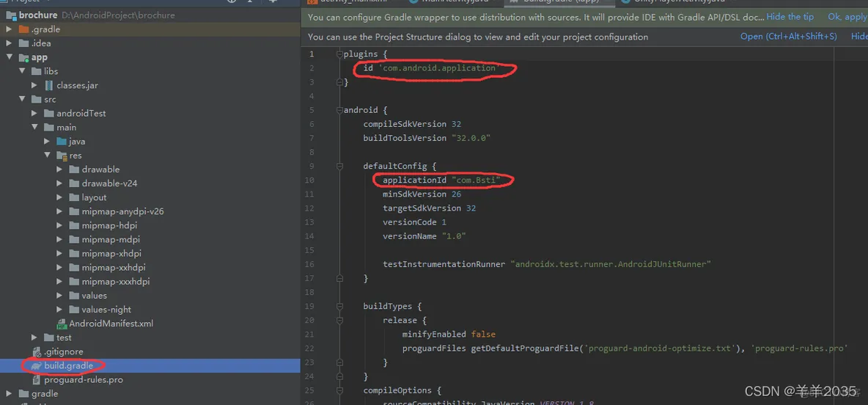
Task: Collapse the app module arrow
Action: tap(9, 57)
